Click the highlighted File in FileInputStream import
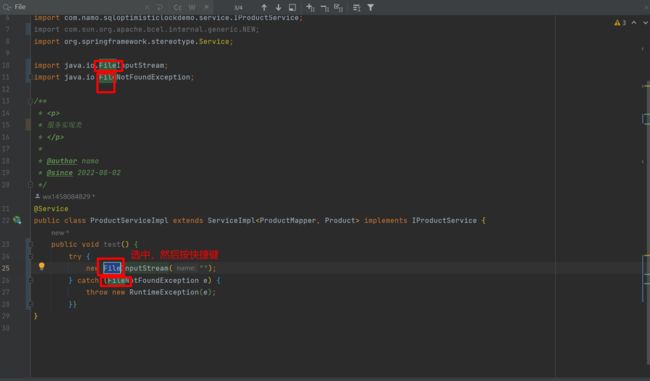650x381 pixels. (x=107, y=66)
